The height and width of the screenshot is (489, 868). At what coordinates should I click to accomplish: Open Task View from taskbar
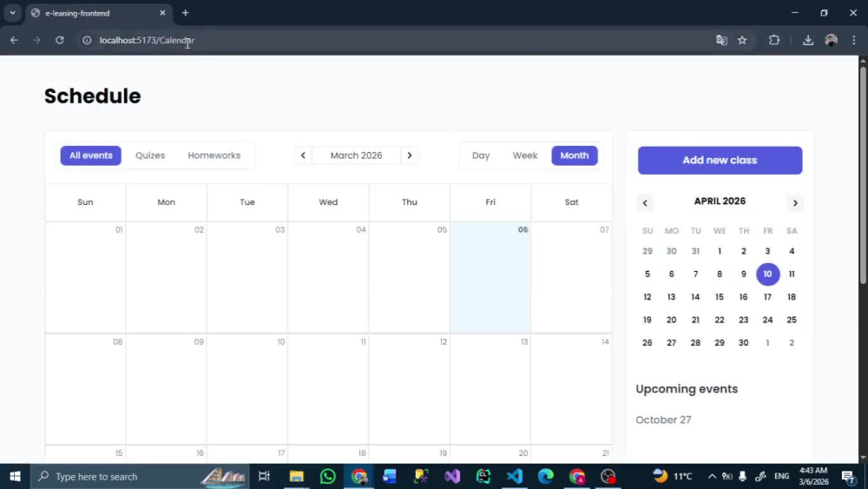click(x=264, y=476)
